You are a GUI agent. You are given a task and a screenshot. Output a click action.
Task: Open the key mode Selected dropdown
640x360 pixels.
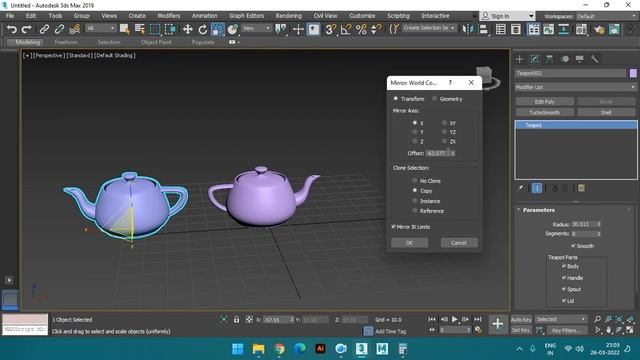561,319
